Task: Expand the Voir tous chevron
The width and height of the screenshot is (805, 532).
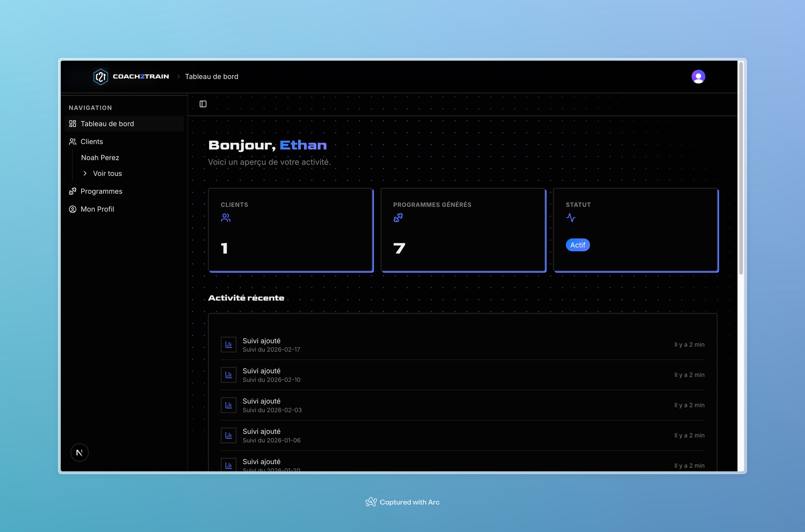Action: (85, 173)
